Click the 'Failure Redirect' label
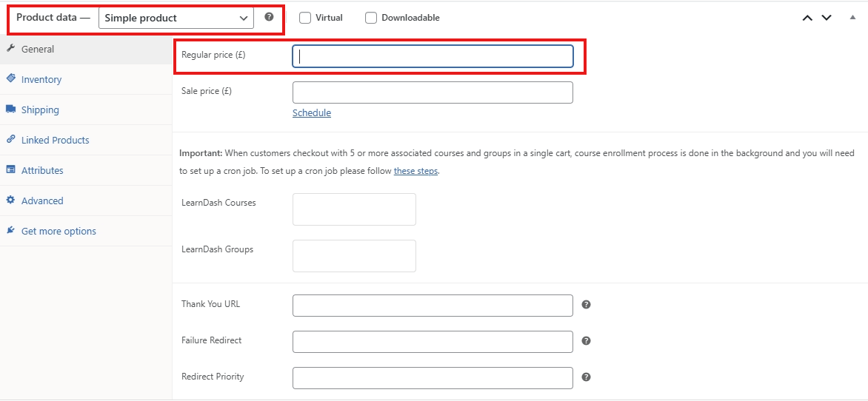The width and height of the screenshot is (868, 401). pos(212,340)
